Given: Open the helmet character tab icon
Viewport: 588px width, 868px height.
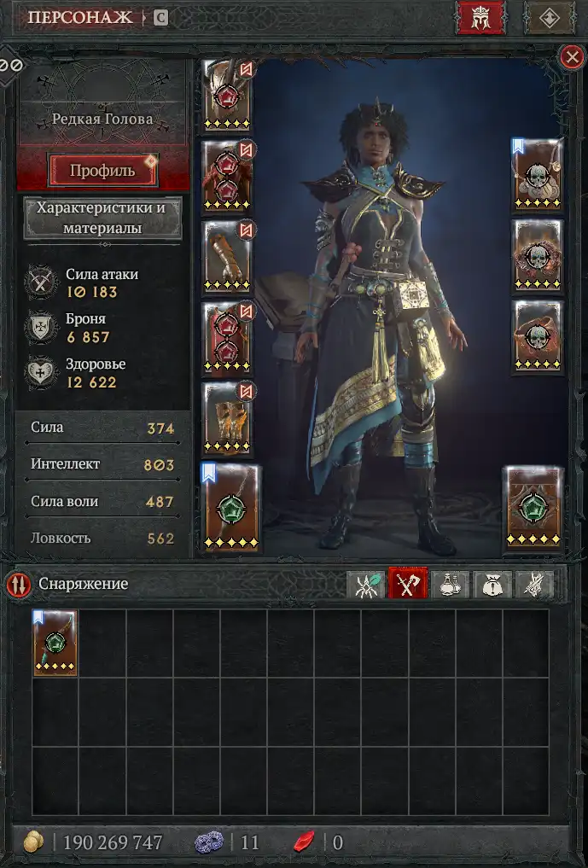Looking at the screenshot, I should [480, 18].
